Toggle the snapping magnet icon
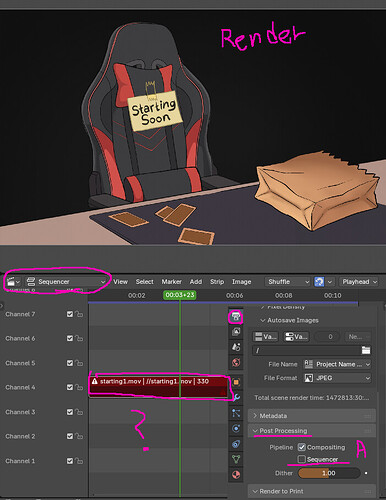386x500 pixels. coord(319,282)
